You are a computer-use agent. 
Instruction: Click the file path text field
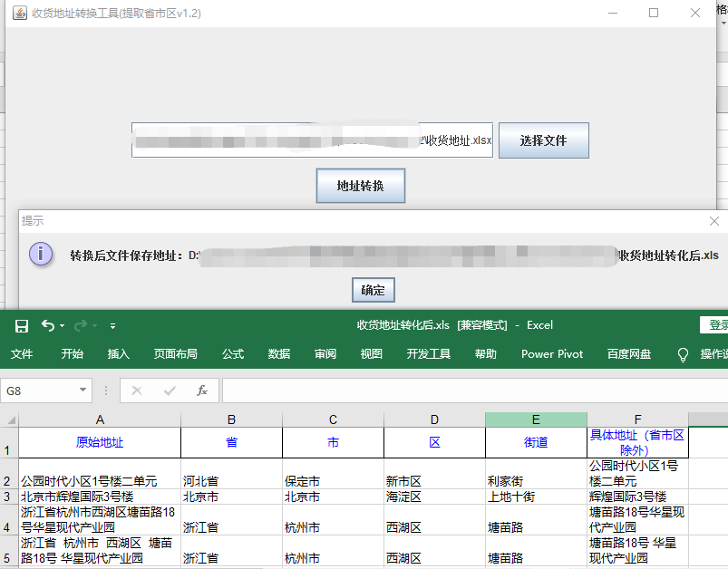point(312,140)
